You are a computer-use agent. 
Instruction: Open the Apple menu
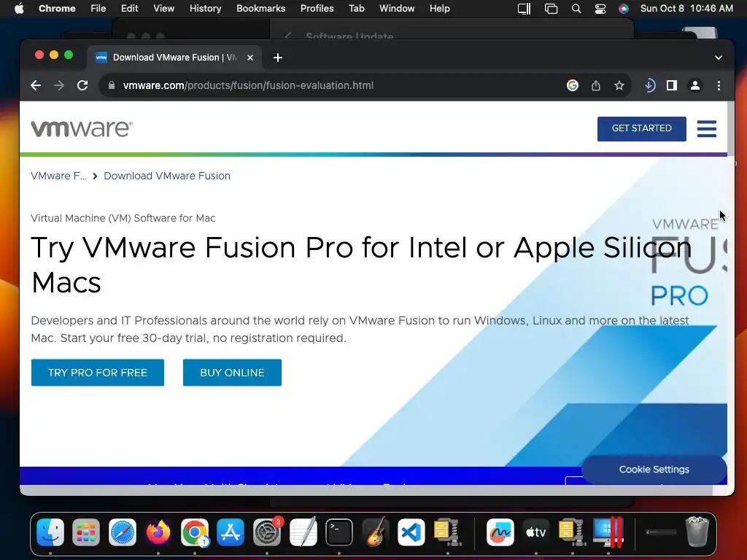(x=19, y=9)
